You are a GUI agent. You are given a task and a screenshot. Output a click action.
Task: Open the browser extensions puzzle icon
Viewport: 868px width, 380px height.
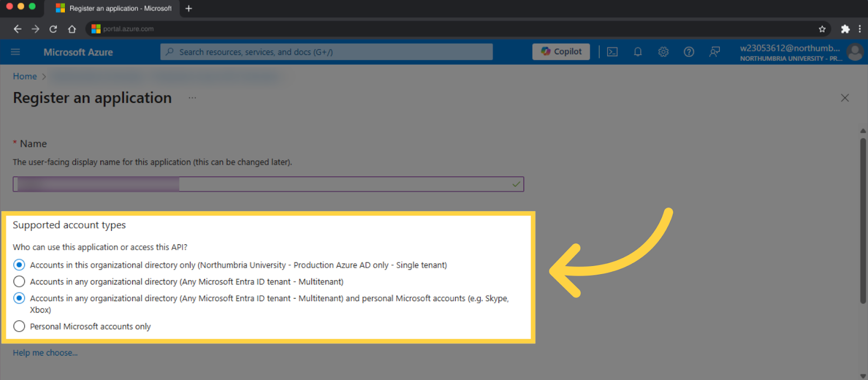(x=845, y=29)
